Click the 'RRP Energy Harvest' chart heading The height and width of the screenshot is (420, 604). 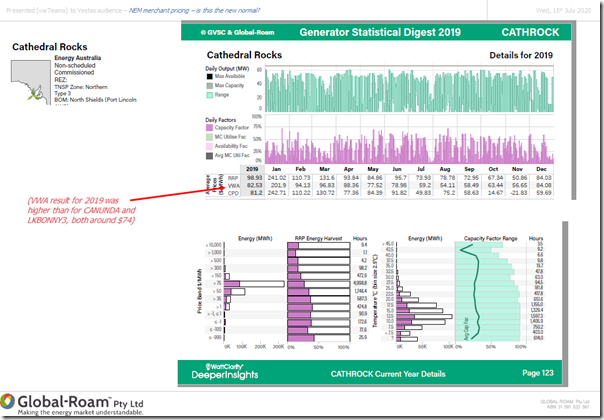[x=318, y=239]
